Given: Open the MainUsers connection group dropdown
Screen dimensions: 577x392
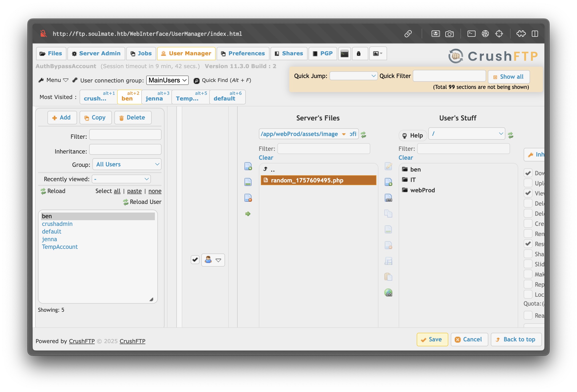Looking at the screenshot, I should tap(167, 80).
